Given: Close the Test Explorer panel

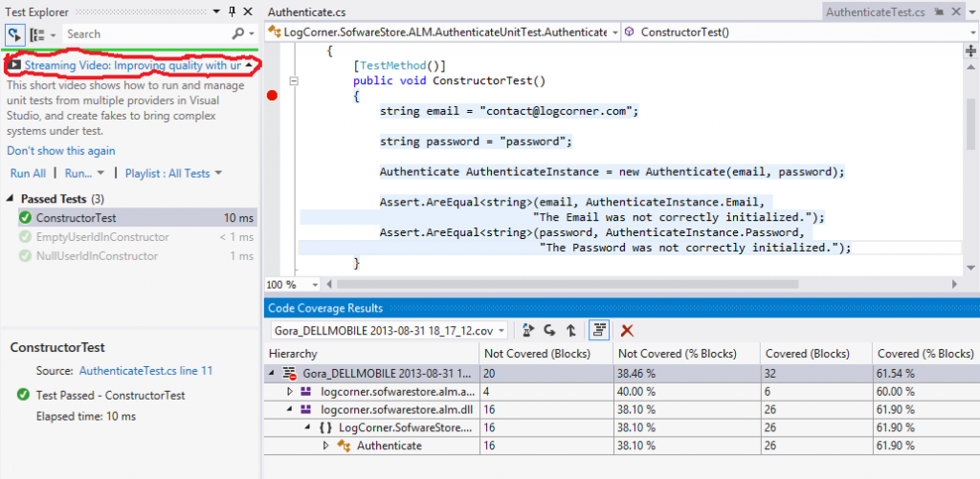Looking at the screenshot, I should click(248, 11).
